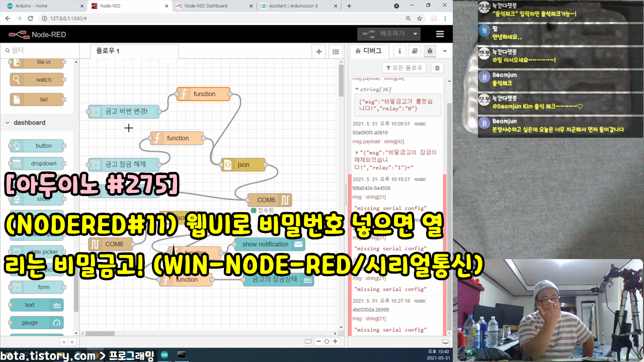Show debug sidebar via bug icon button

pos(430,51)
